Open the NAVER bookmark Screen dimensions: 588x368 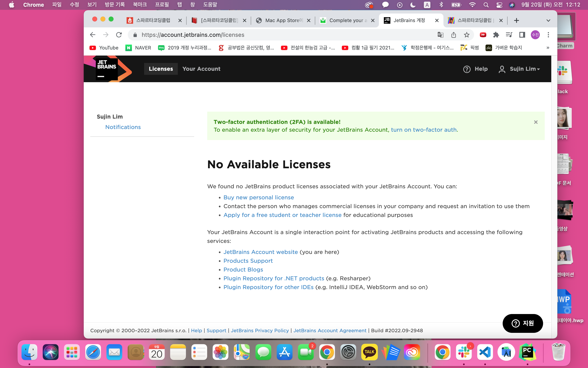tap(138, 48)
